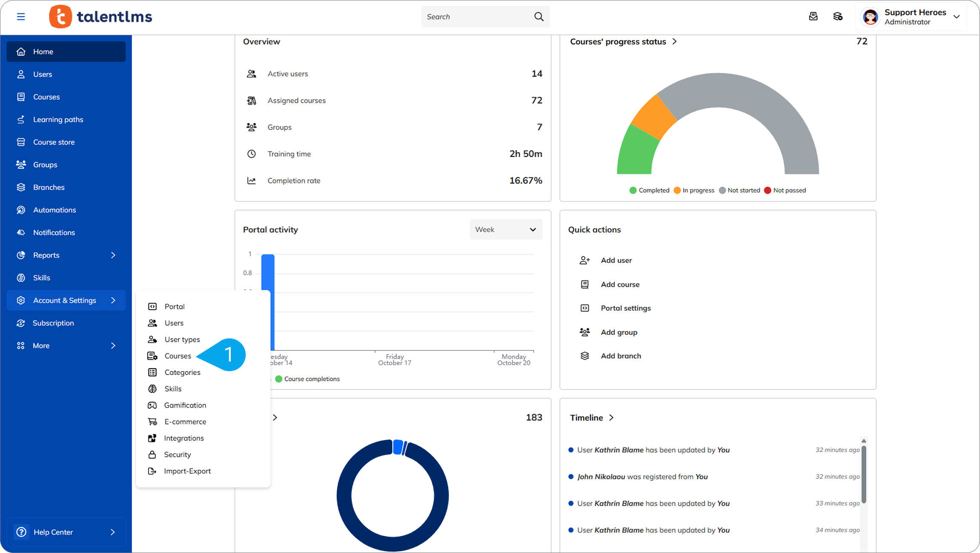Image resolution: width=980 pixels, height=553 pixels.
Task: Toggle the Completed legend in progress chart
Action: (649, 190)
